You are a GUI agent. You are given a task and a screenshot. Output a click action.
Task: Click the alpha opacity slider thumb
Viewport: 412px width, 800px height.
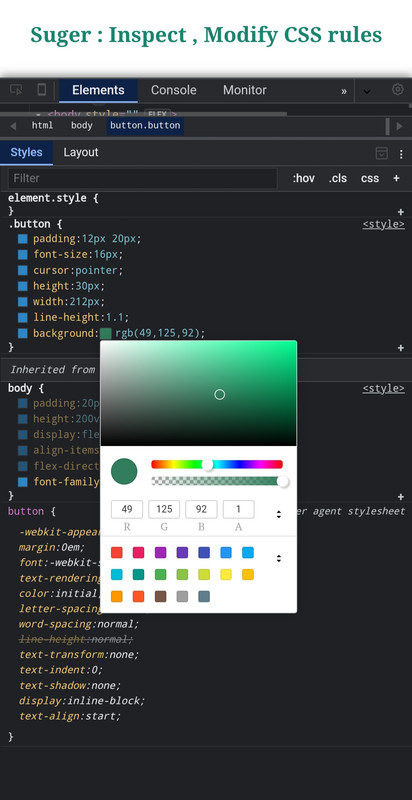(x=282, y=481)
